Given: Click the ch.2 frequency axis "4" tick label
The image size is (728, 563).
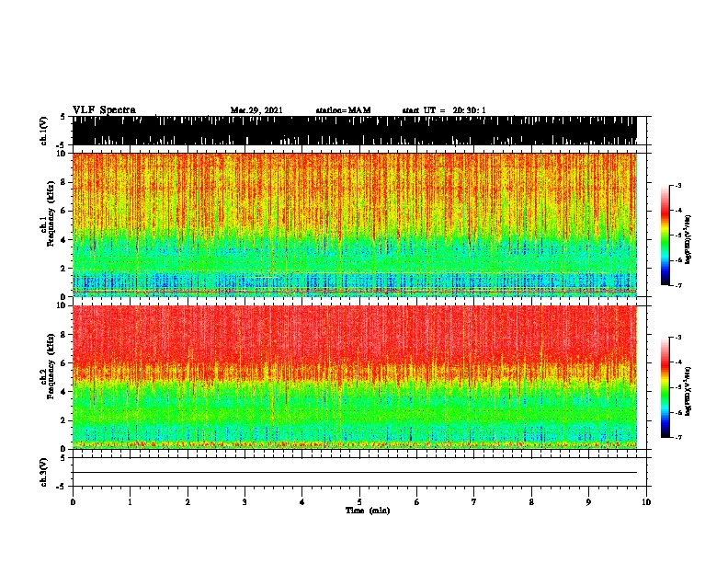Looking at the screenshot, I should point(64,392).
